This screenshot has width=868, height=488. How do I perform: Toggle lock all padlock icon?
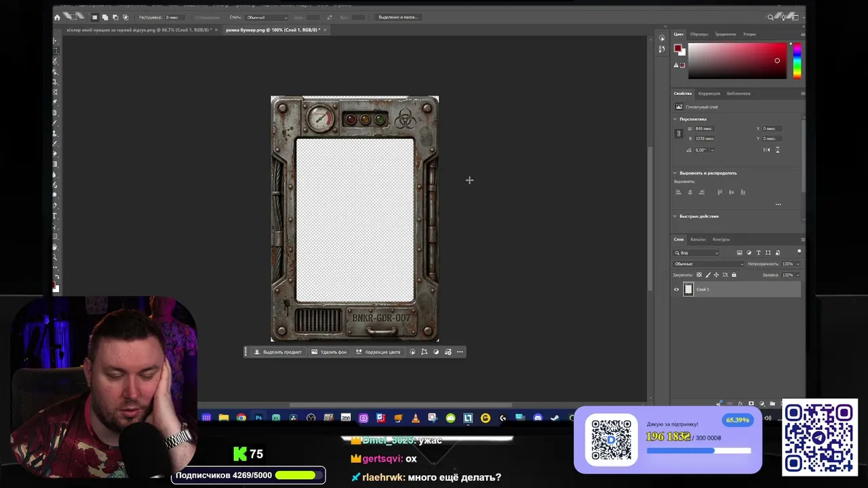click(734, 275)
